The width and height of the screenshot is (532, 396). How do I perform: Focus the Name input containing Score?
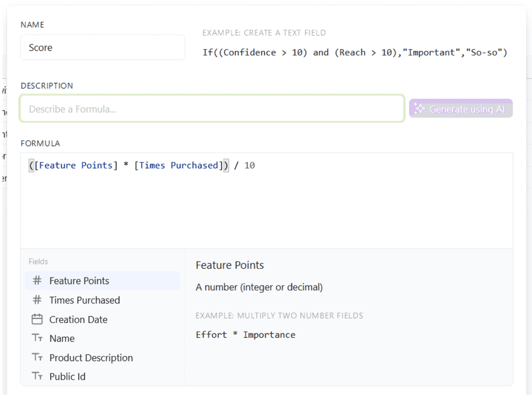click(103, 47)
